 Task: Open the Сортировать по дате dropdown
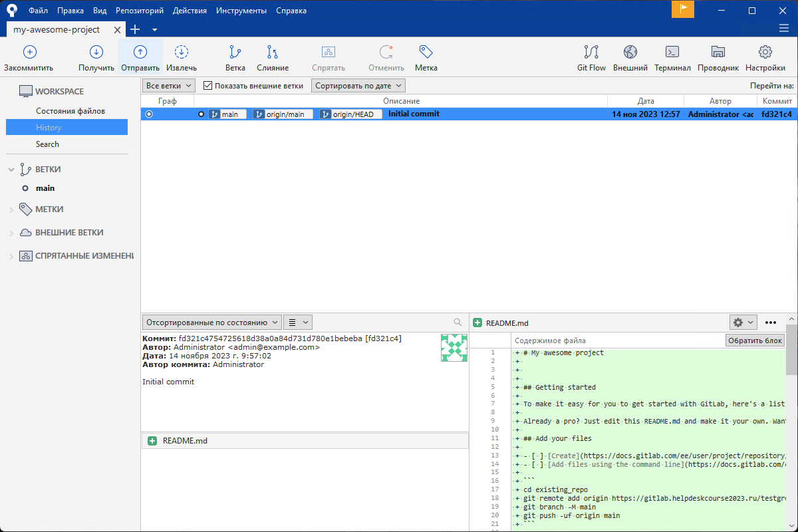point(358,86)
